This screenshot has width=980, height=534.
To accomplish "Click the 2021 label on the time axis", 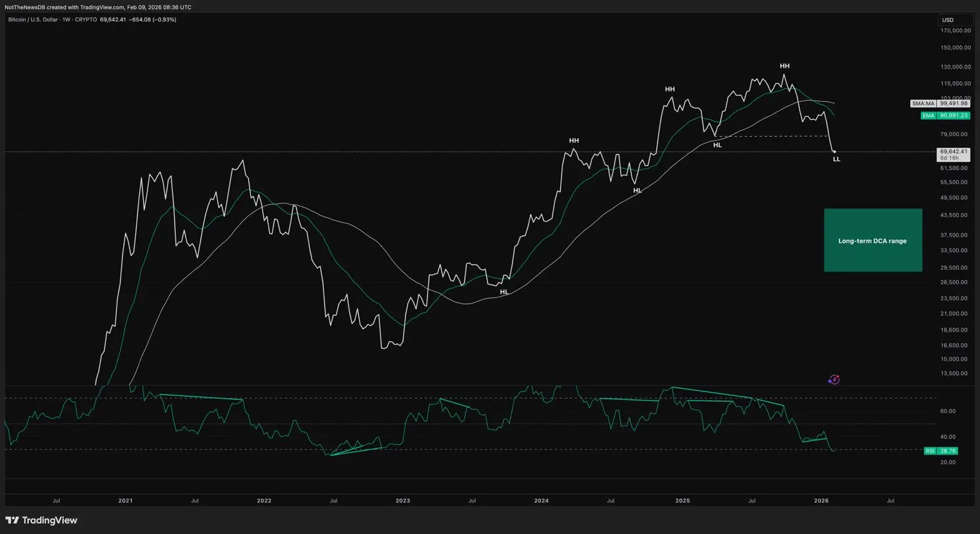I will 125,500.
